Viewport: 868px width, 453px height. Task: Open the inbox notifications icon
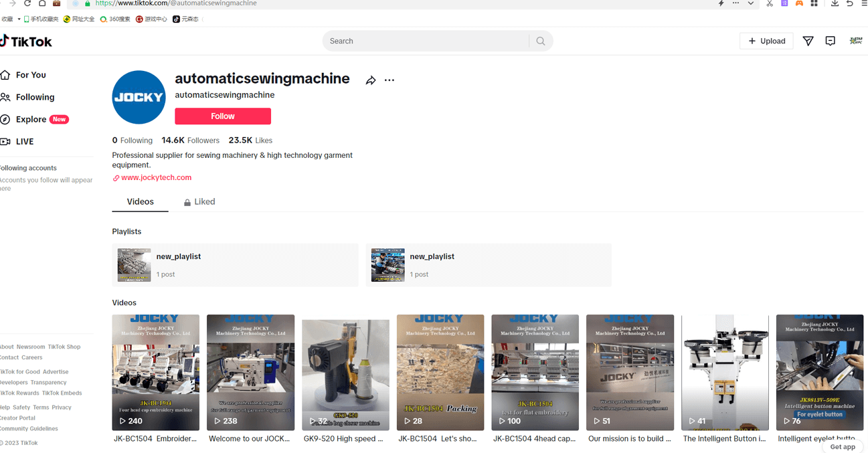click(x=831, y=41)
